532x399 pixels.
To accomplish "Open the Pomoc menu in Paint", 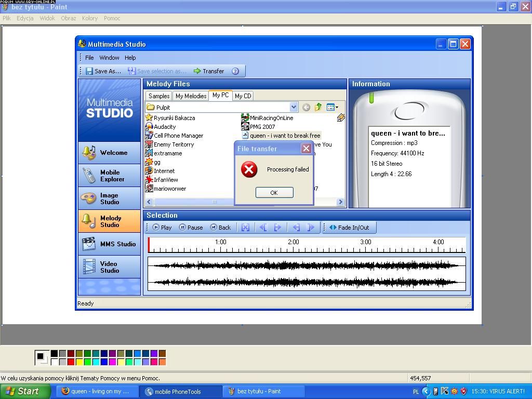I will coord(112,18).
